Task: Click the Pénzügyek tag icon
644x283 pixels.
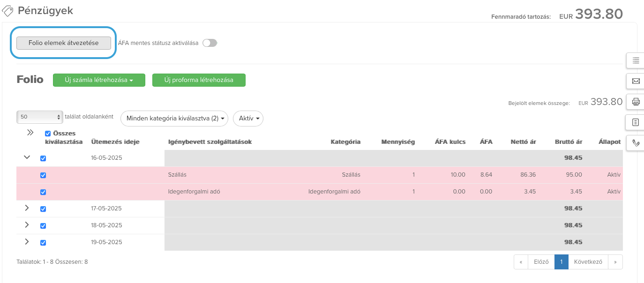Action: click(8, 10)
